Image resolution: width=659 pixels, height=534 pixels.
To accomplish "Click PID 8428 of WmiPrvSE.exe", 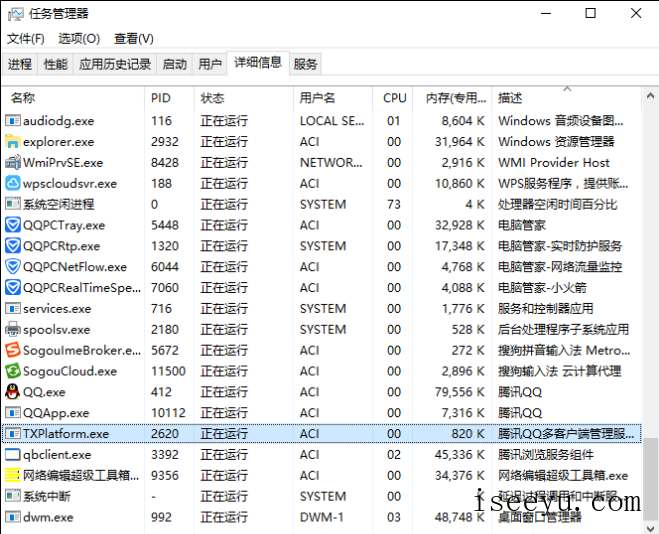I will coord(165,163).
